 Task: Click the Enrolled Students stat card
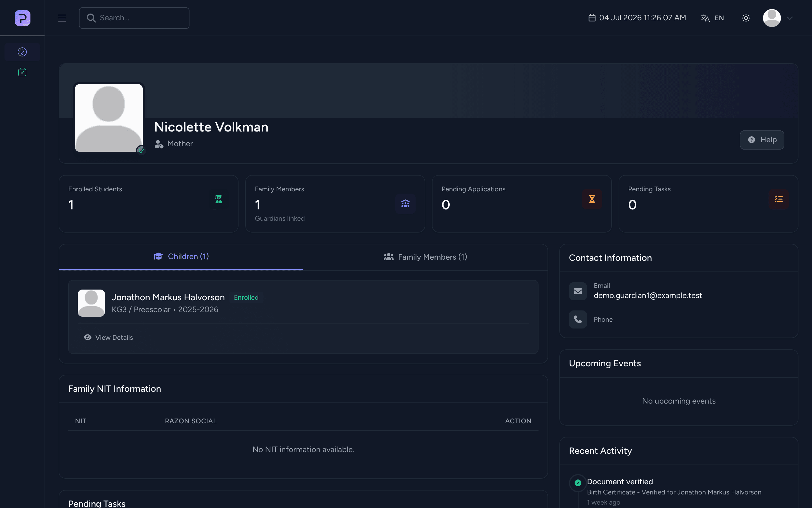[148, 203]
